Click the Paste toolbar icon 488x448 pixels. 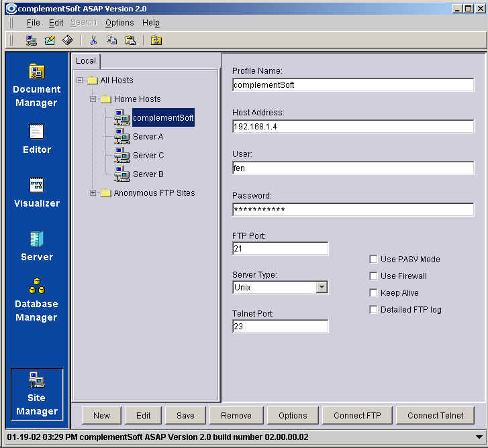coord(130,40)
